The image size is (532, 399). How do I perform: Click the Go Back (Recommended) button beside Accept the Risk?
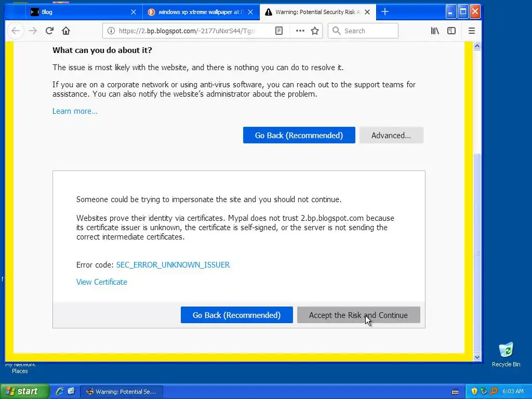click(x=236, y=315)
